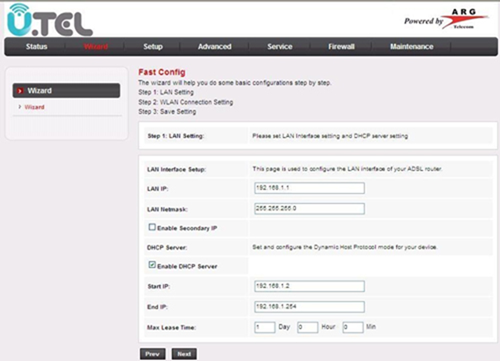Open the Maintenance tab
500x361 pixels.
click(x=412, y=47)
